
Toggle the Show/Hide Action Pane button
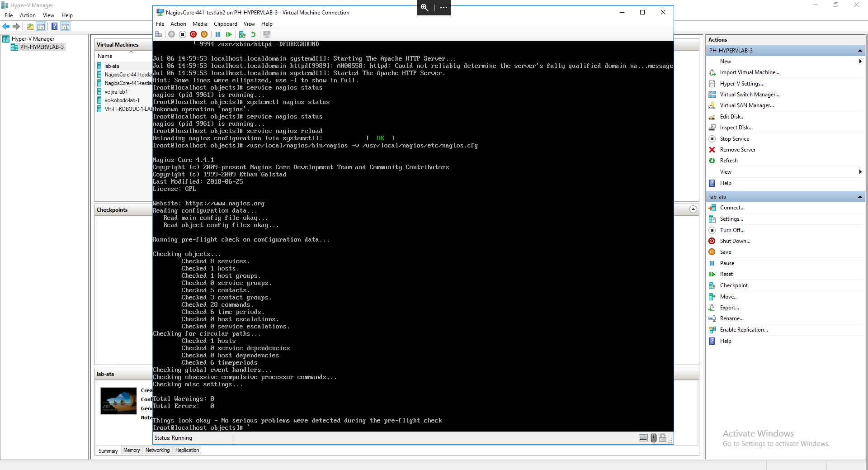coord(66,27)
